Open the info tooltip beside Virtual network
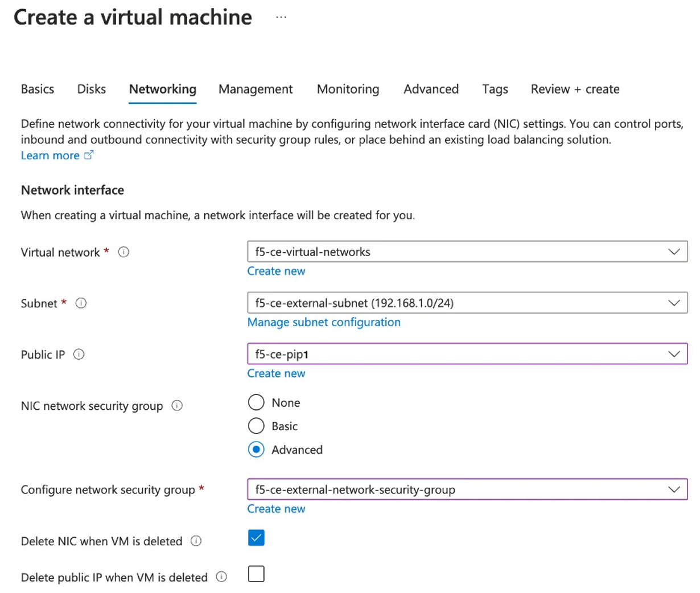The height and width of the screenshot is (593, 700). 123,252
